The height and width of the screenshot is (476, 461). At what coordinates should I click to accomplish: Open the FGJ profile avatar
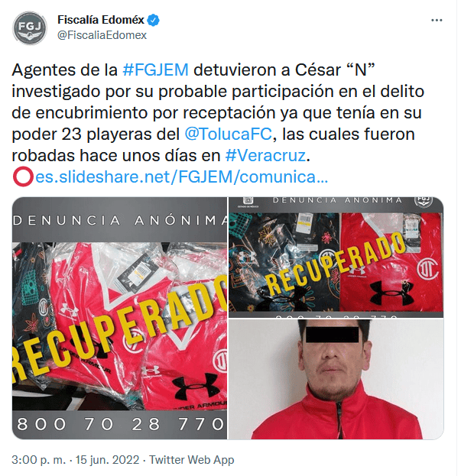point(30,28)
